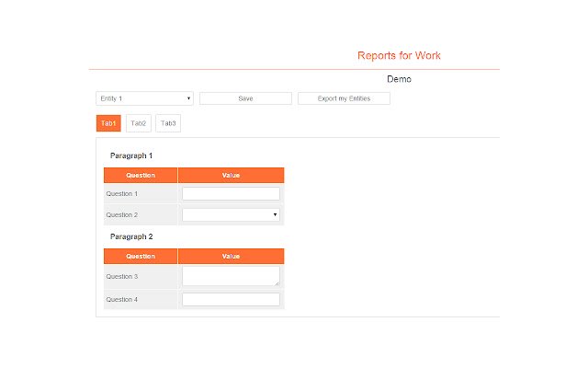Click the Question 4 label

(122, 300)
